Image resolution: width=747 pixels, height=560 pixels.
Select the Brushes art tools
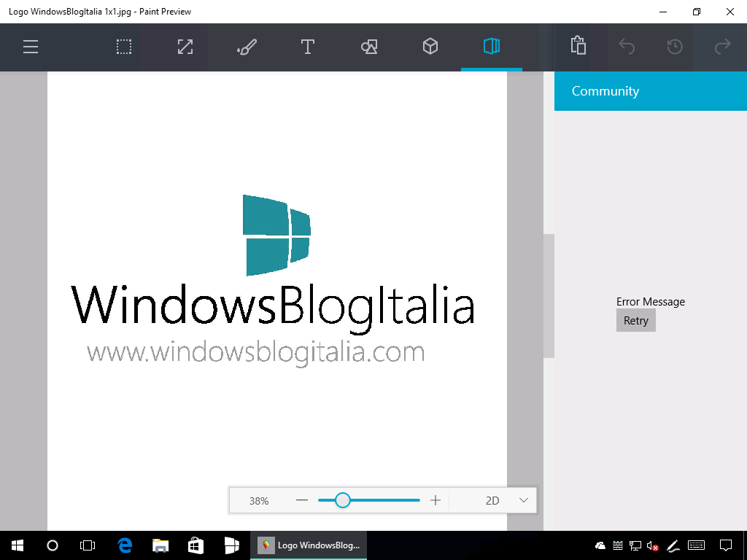[x=247, y=47]
